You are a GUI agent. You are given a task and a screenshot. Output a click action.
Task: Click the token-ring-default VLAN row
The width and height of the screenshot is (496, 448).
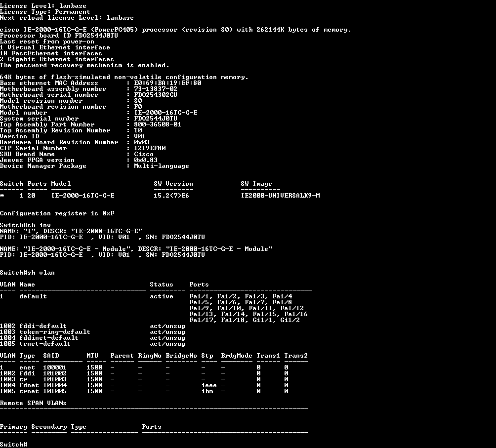pos(93,332)
